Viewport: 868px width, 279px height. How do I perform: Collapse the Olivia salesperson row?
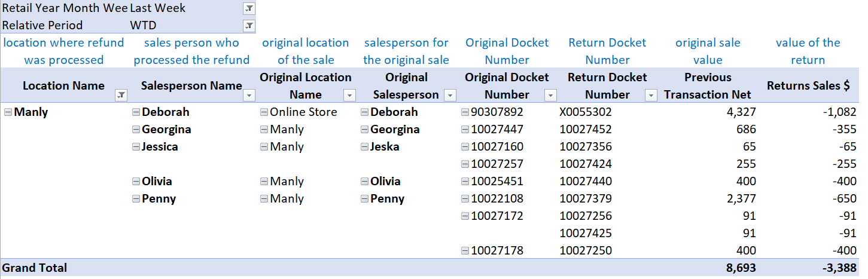point(136,182)
